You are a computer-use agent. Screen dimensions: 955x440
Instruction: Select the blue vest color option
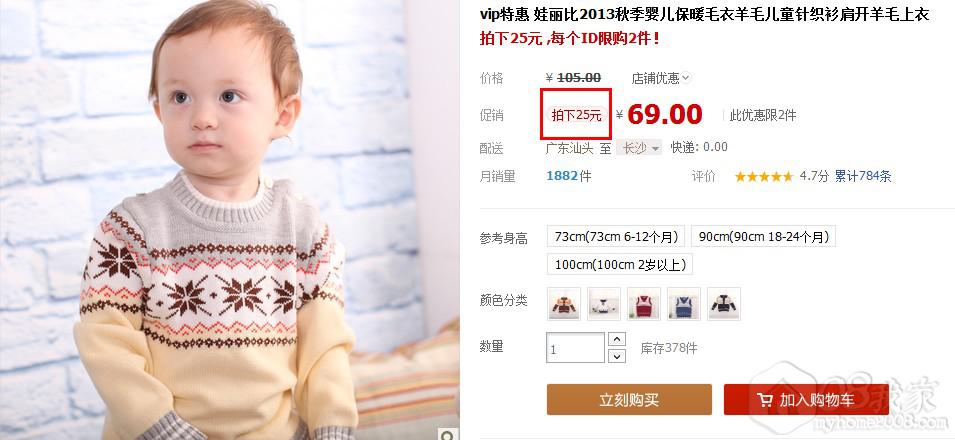(684, 303)
